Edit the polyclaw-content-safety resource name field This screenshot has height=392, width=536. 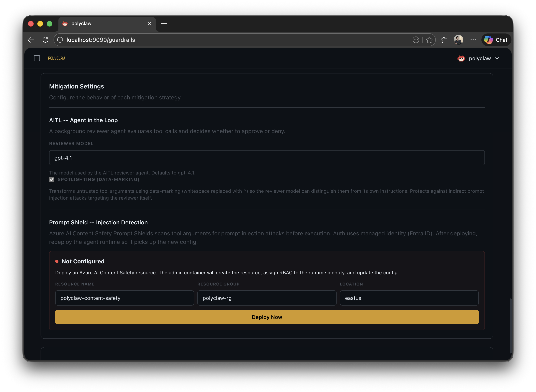124,298
